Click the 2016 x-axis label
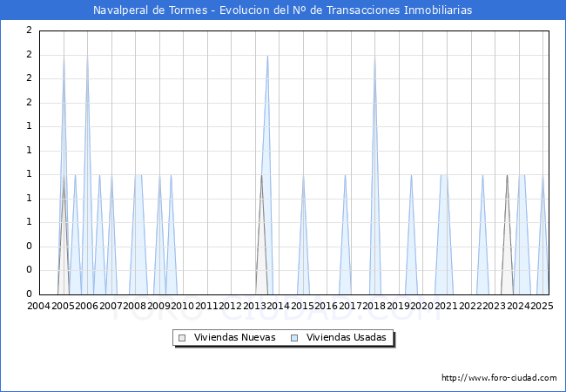Image resolution: width=566 pixels, height=392 pixels. pos(327,306)
